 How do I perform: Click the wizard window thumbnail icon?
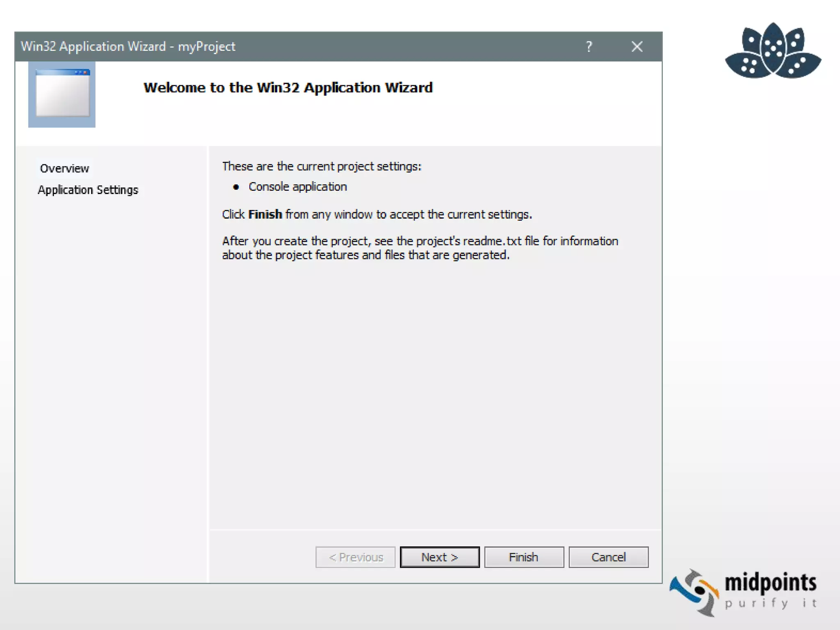tap(62, 94)
